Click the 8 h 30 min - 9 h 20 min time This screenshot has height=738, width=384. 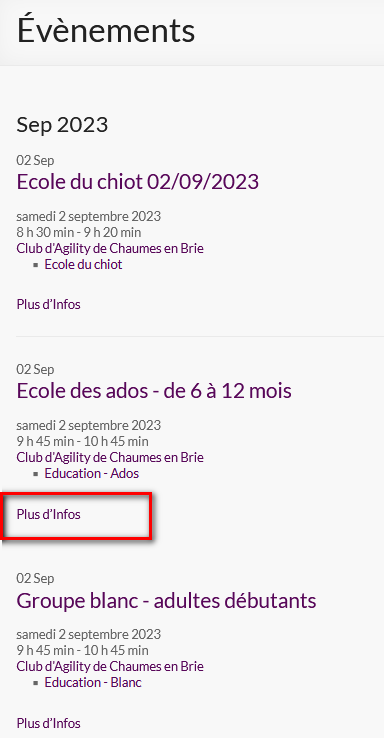point(79,232)
